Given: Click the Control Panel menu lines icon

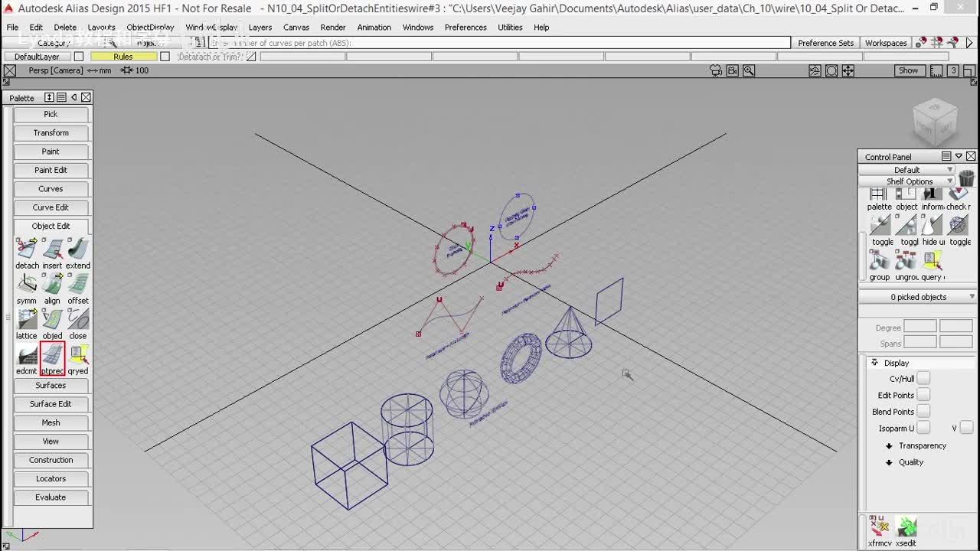Looking at the screenshot, I should pos(946,156).
